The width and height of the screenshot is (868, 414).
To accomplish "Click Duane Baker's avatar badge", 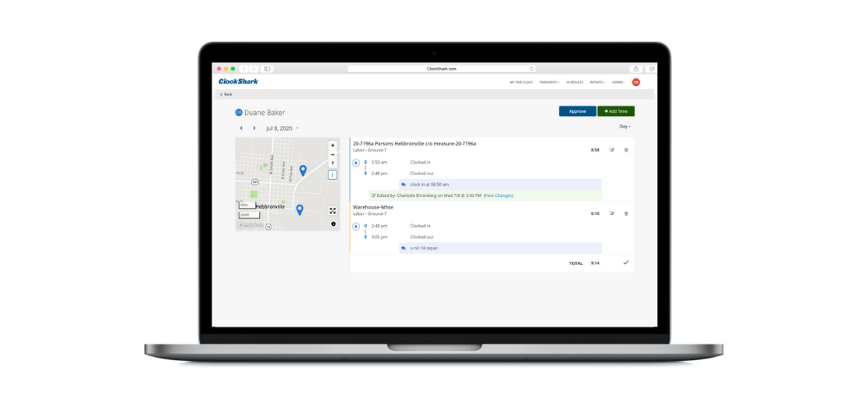I will [x=239, y=112].
